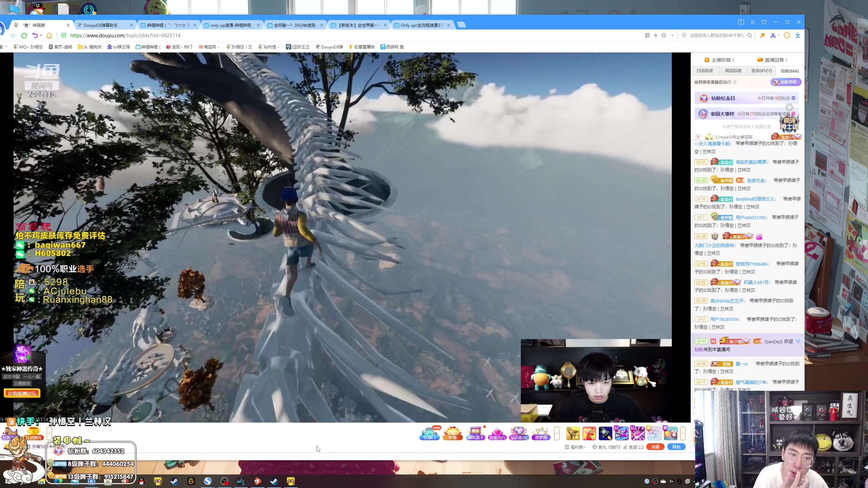Close the 独家神器传奇 ad popup
Viewport: 868px width, 488px height.
pos(45,352)
